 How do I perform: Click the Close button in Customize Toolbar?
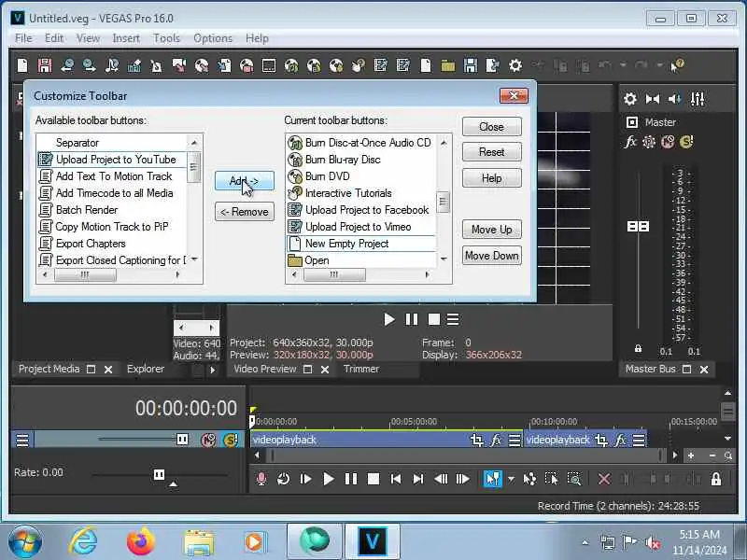[492, 127]
